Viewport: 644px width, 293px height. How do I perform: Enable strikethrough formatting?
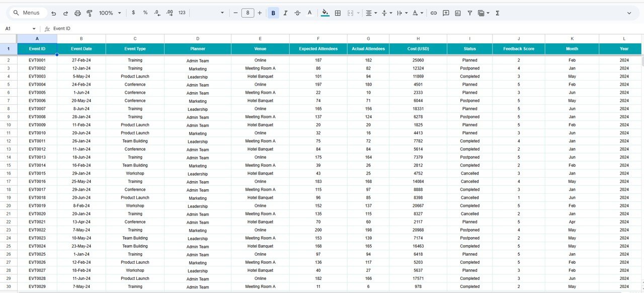(297, 13)
